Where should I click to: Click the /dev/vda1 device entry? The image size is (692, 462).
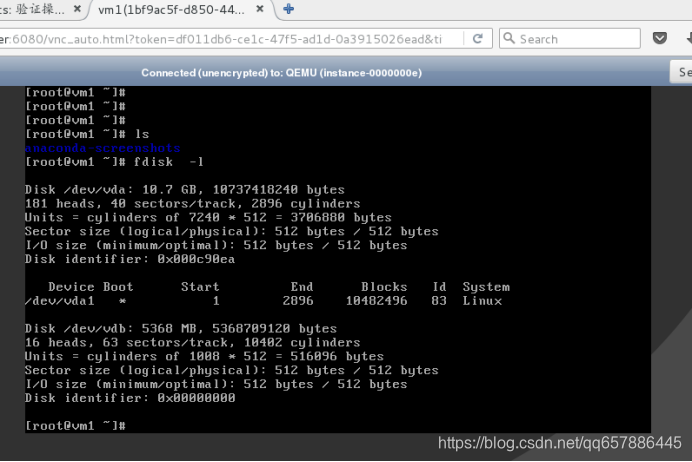(60, 301)
